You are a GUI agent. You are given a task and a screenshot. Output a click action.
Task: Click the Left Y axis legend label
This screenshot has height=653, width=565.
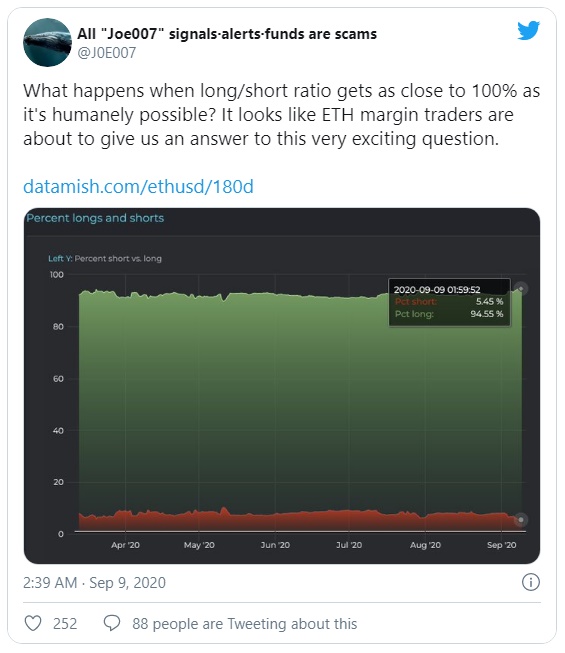coord(105,258)
